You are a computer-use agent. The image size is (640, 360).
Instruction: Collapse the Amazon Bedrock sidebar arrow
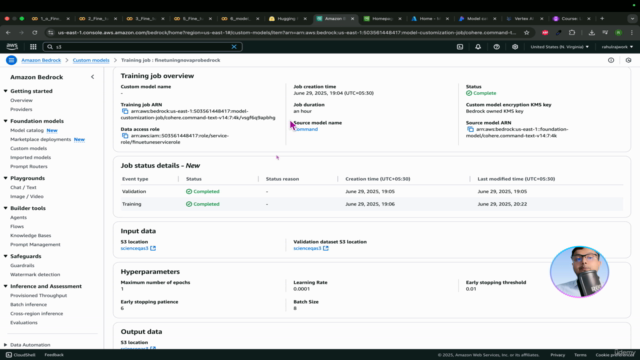coord(93,77)
